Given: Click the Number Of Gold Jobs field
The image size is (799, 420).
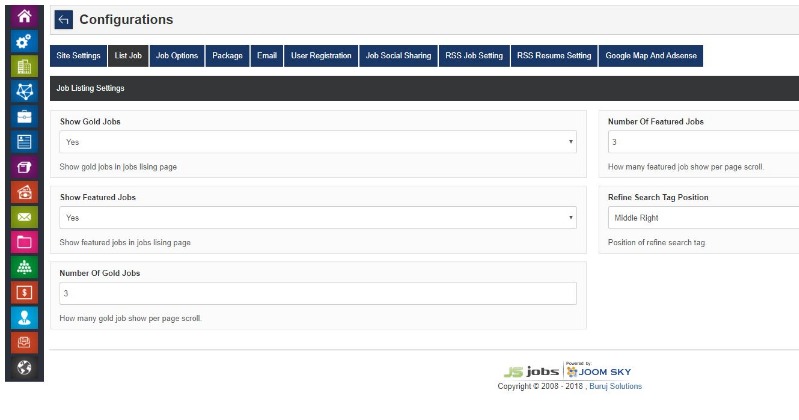Looking at the screenshot, I should [317, 293].
